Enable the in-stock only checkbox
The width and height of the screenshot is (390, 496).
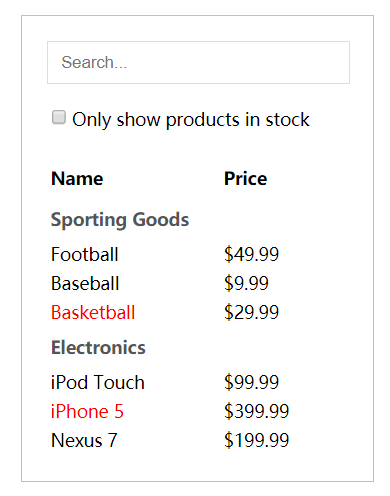click(59, 117)
